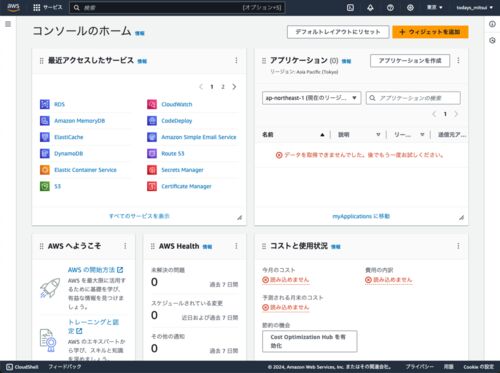Open CloudShell in the footer
Screen dimensions: 500x373
[22, 367]
